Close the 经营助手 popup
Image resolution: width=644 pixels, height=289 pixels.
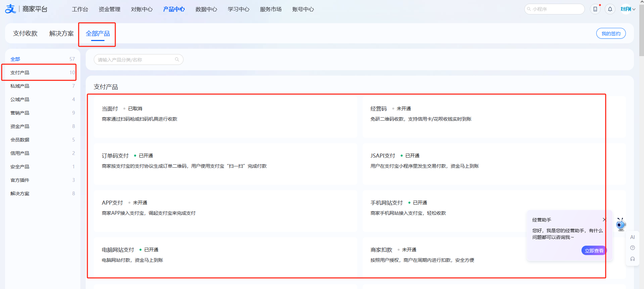coord(604,219)
